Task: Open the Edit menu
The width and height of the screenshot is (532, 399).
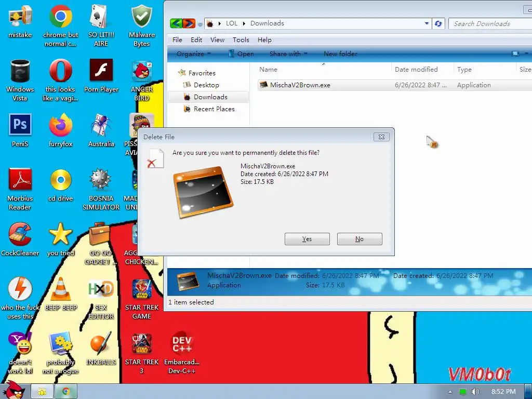Action: (196, 39)
